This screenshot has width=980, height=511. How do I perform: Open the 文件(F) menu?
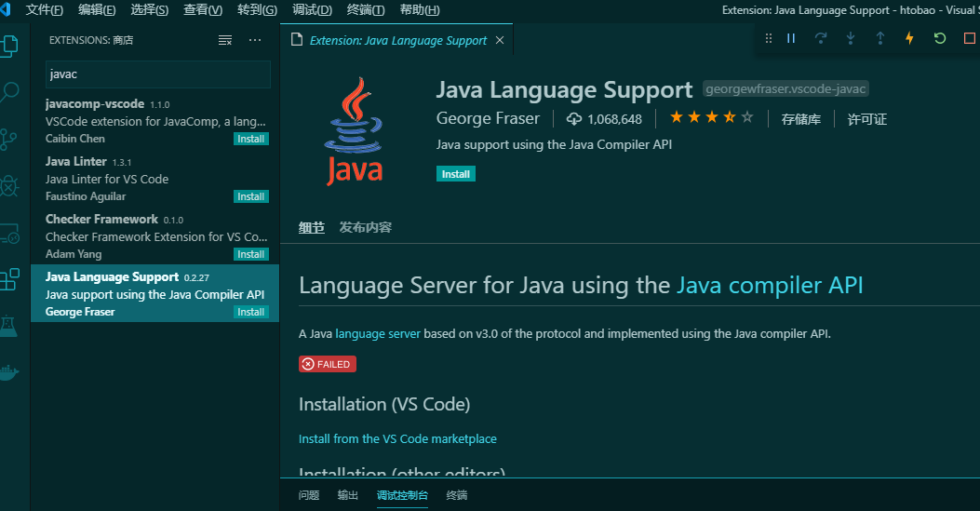pos(45,10)
